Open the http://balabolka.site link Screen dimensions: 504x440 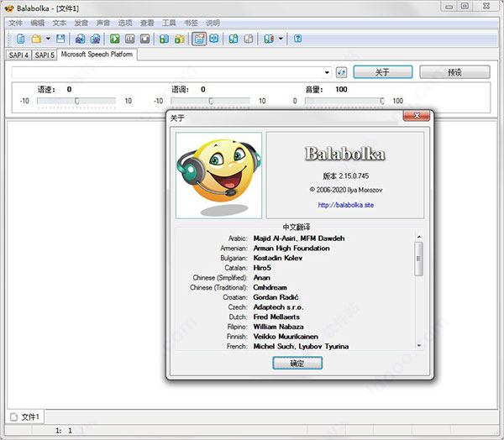tap(346, 205)
